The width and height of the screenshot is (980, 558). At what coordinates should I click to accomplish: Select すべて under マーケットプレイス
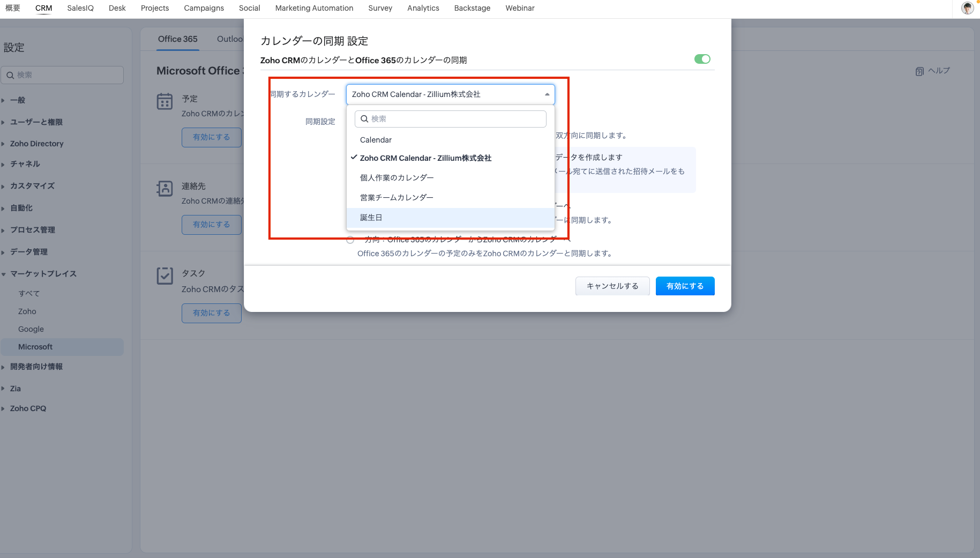(x=29, y=294)
